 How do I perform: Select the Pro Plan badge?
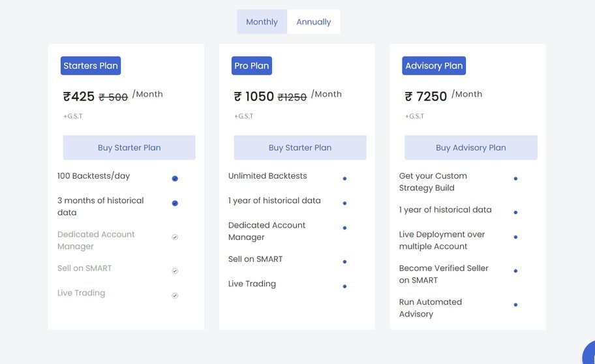point(252,66)
